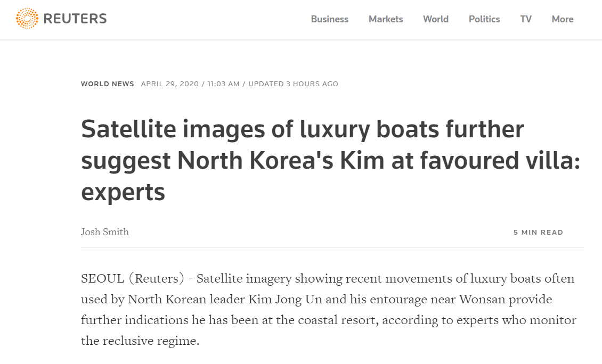Open author Josh Smith's byline link
The width and height of the screenshot is (602, 364).
pyautogui.click(x=105, y=232)
